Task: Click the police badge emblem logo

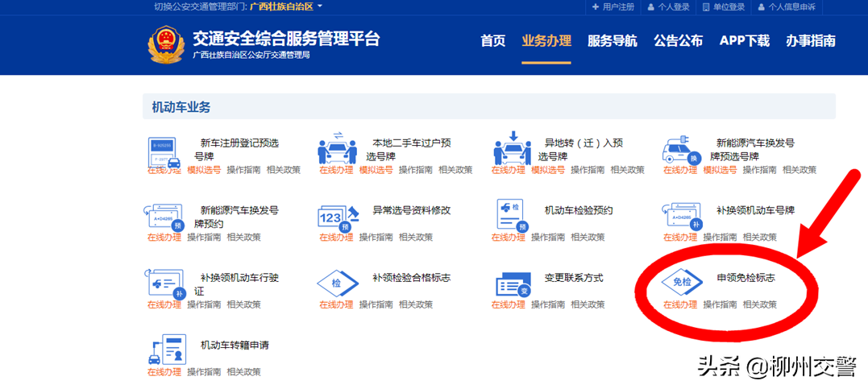Action: click(x=165, y=44)
